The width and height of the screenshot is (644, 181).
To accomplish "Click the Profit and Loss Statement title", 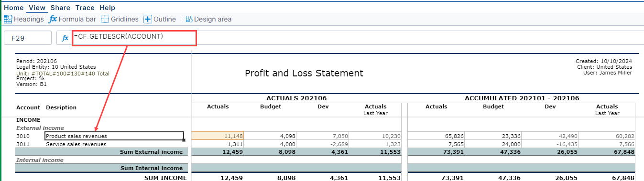I will (304, 73).
